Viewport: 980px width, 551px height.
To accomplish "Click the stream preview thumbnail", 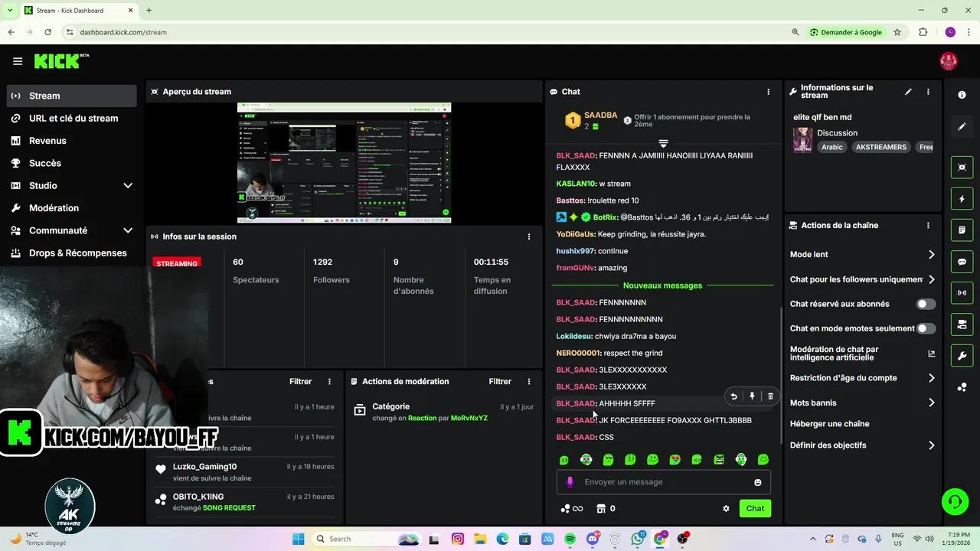I will (x=344, y=163).
